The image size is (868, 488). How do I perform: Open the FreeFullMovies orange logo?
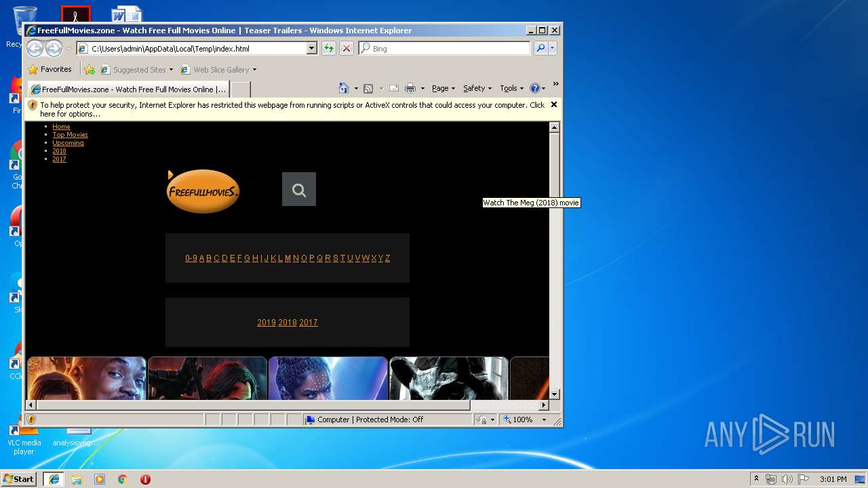[203, 190]
